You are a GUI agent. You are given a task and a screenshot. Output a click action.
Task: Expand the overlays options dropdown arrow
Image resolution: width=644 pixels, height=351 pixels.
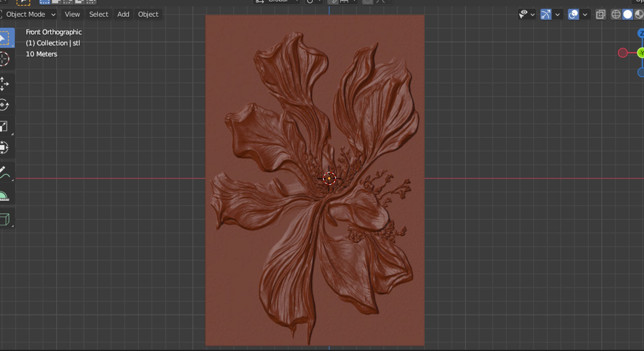point(585,14)
